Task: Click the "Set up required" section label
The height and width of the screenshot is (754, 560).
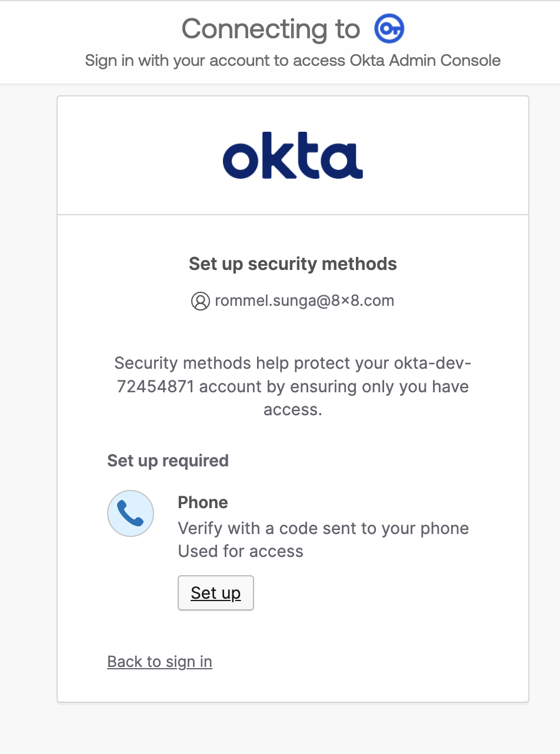Action: point(168,461)
